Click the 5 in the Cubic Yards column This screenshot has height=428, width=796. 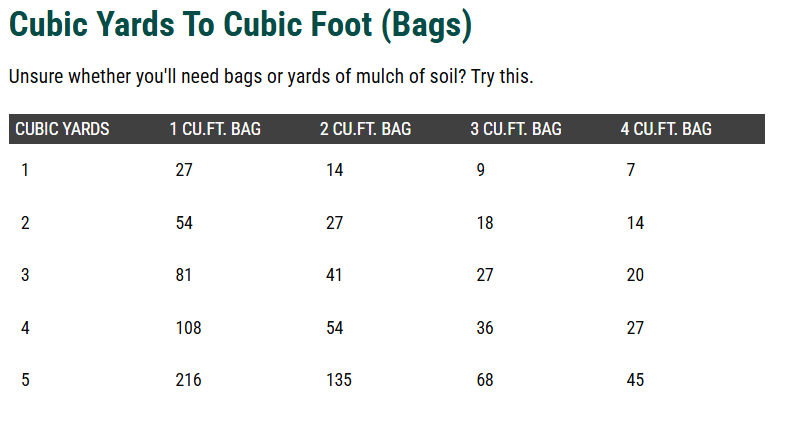[x=25, y=380]
